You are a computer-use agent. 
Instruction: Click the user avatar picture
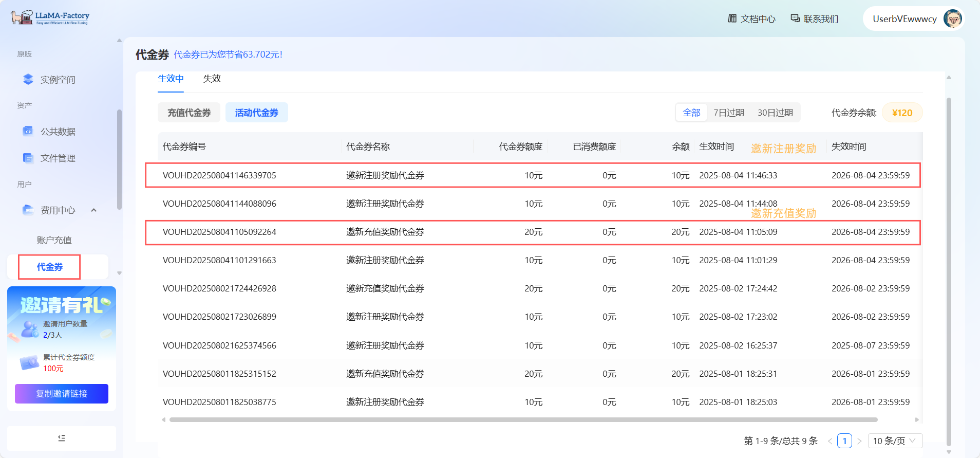pyautogui.click(x=952, y=19)
